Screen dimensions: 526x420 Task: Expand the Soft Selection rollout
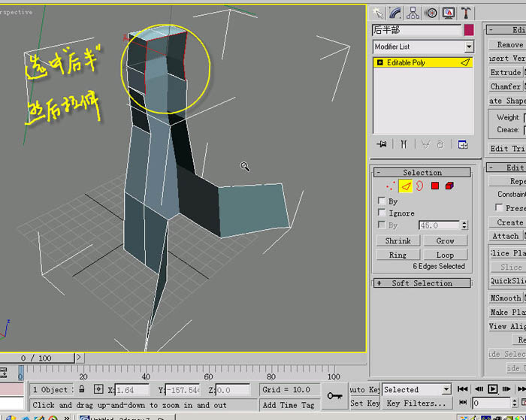point(422,283)
